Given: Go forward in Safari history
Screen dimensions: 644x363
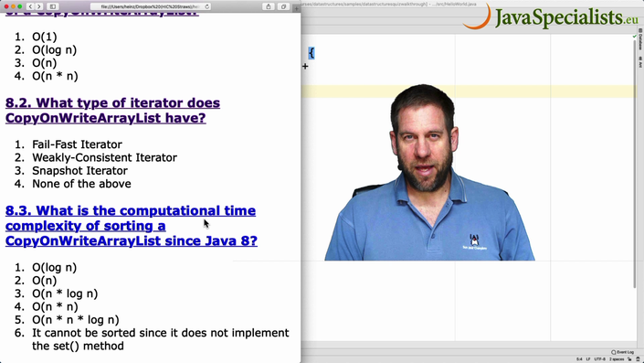Looking at the screenshot, I should pyautogui.click(x=39, y=6).
